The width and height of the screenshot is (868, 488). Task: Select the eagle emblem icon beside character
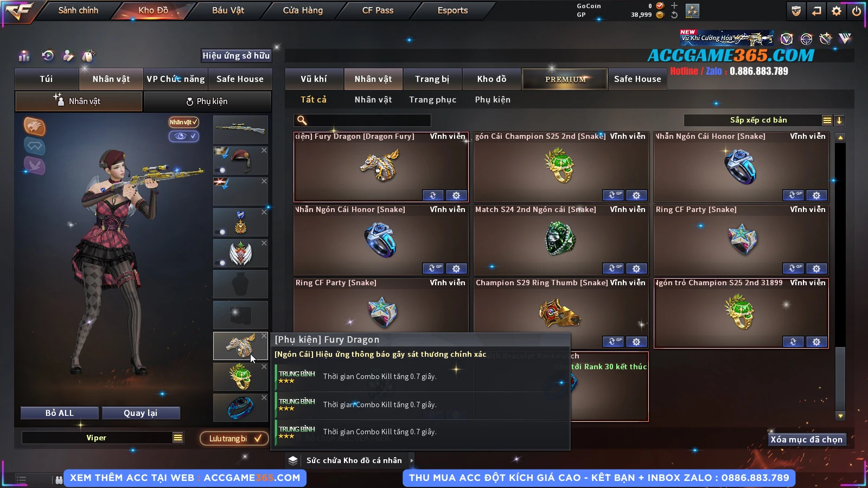(x=34, y=126)
